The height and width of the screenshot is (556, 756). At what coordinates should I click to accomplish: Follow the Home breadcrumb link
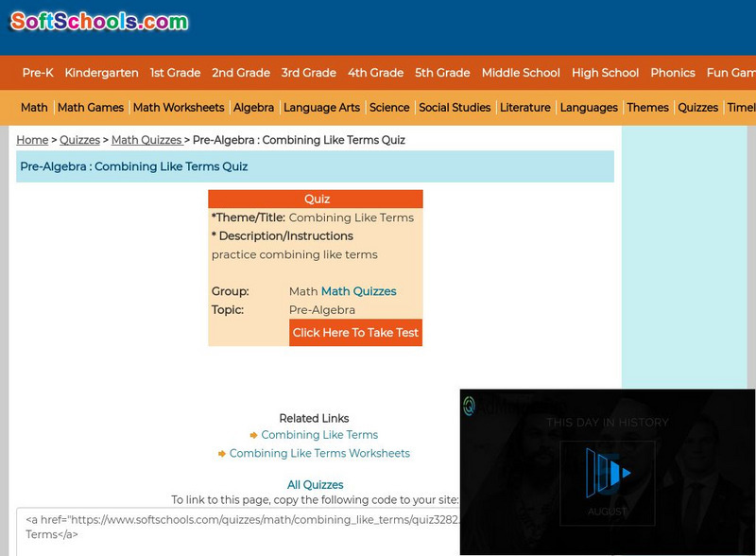[x=32, y=140]
